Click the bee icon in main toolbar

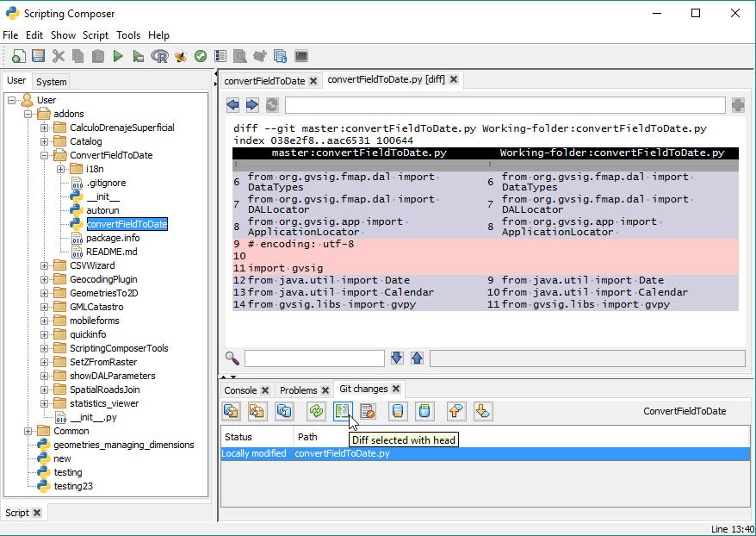tap(180, 56)
